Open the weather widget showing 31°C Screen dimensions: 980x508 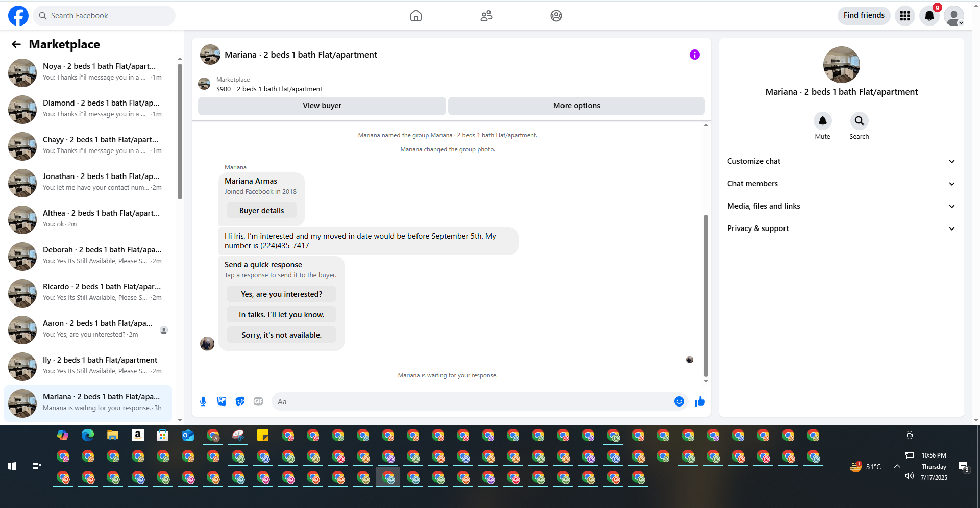(x=865, y=466)
